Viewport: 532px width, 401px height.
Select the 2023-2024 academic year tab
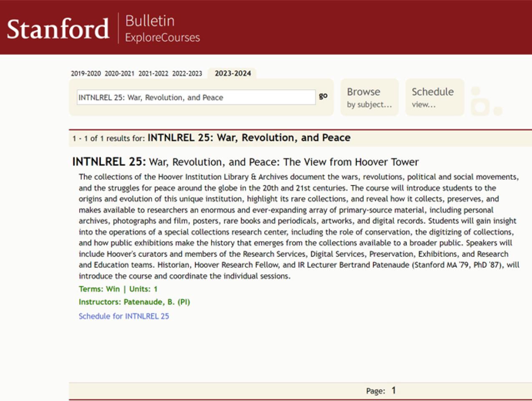coord(233,74)
